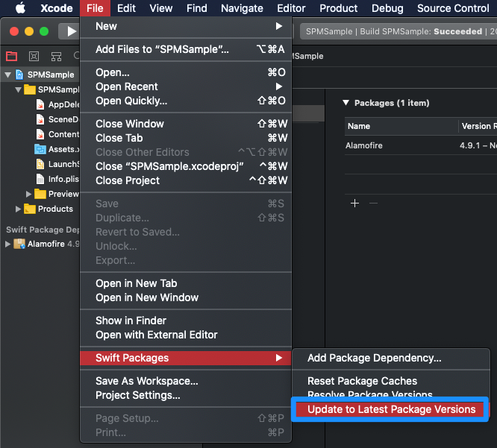Choose Close Tab
The height and width of the screenshot is (448, 497).
coord(186,138)
